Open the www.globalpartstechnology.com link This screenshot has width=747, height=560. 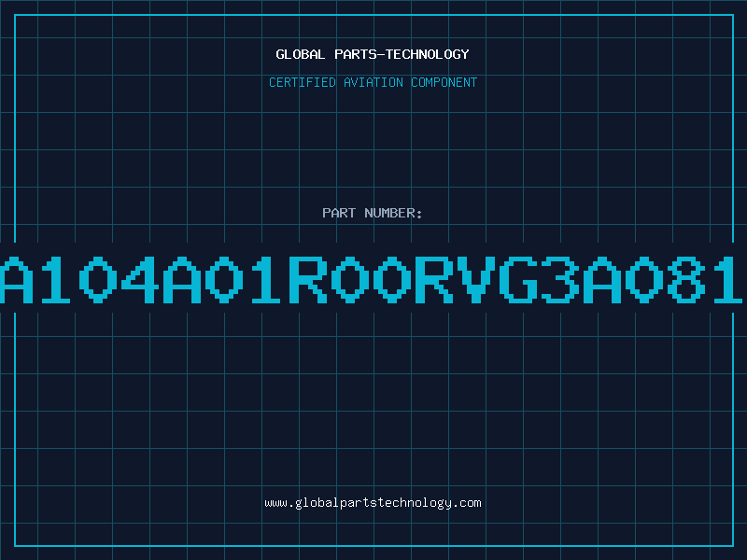[x=373, y=503]
